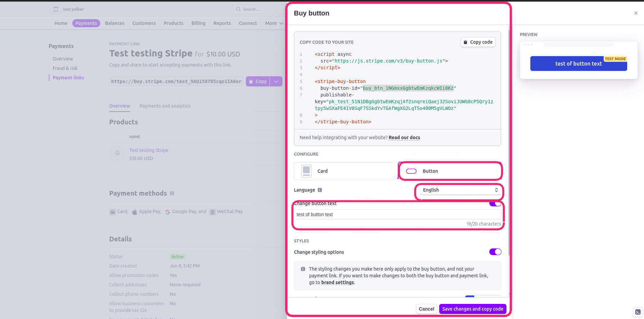Click the Search field

[x=259, y=9]
